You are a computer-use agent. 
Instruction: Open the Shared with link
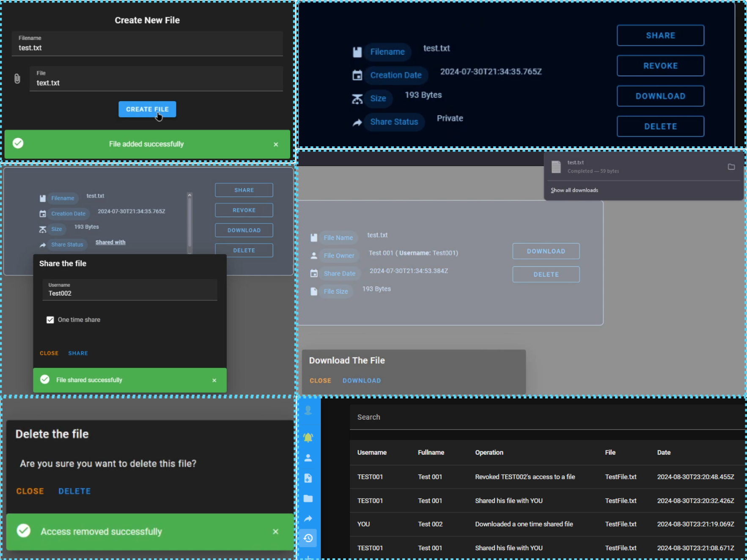110,242
